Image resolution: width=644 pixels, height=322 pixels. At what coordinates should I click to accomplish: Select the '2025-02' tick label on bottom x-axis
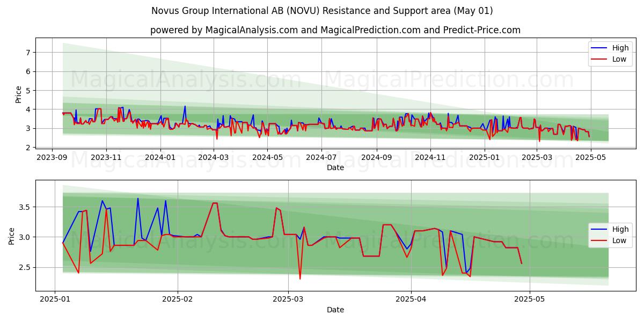coord(178,299)
